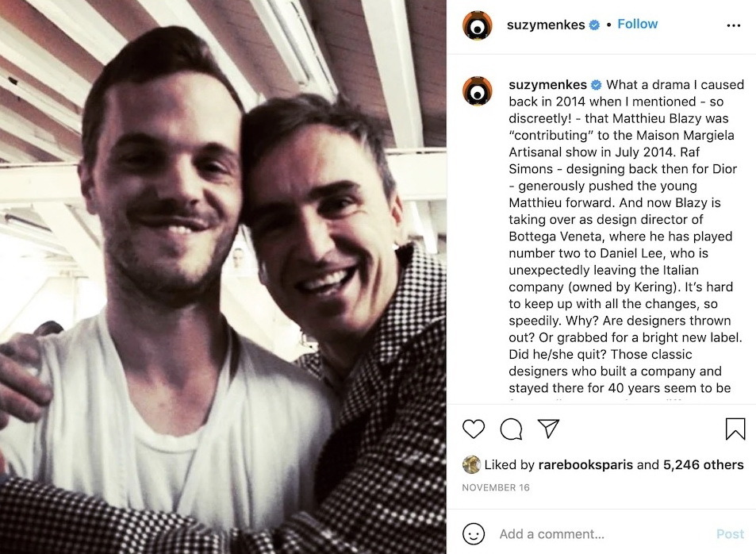The width and height of the screenshot is (756, 554).
Task: Open rarebooksparis profile from likes
Action: [x=585, y=465]
